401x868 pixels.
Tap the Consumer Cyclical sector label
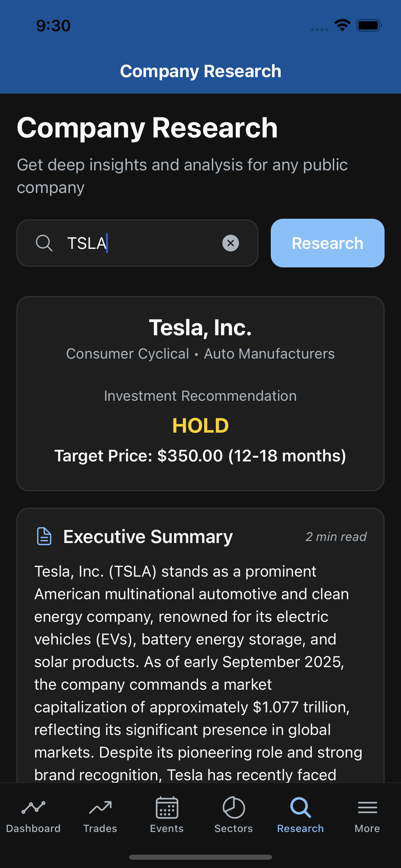pyautogui.click(x=127, y=354)
